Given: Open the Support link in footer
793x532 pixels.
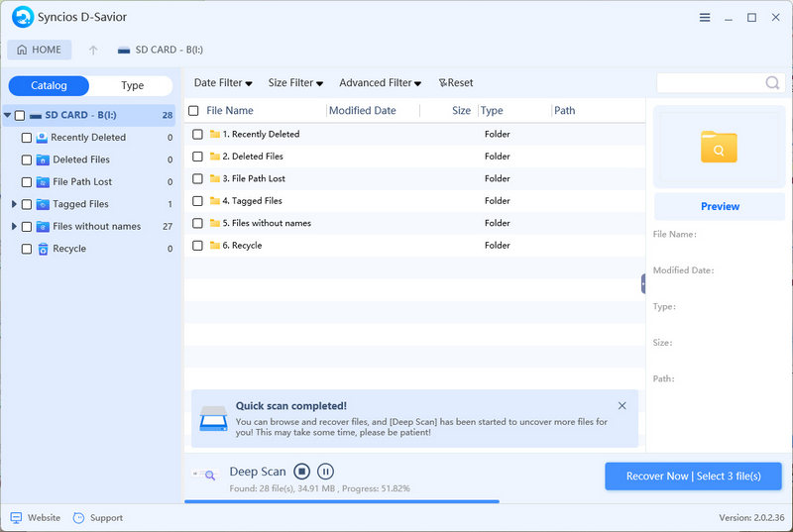Looking at the screenshot, I should pos(98,518).
